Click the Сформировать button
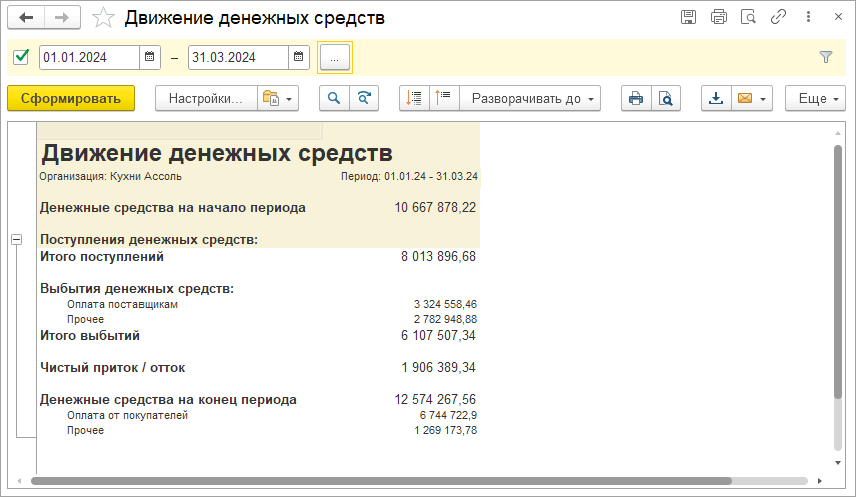Viewport: 856px width, 497px height. point(71,98)
